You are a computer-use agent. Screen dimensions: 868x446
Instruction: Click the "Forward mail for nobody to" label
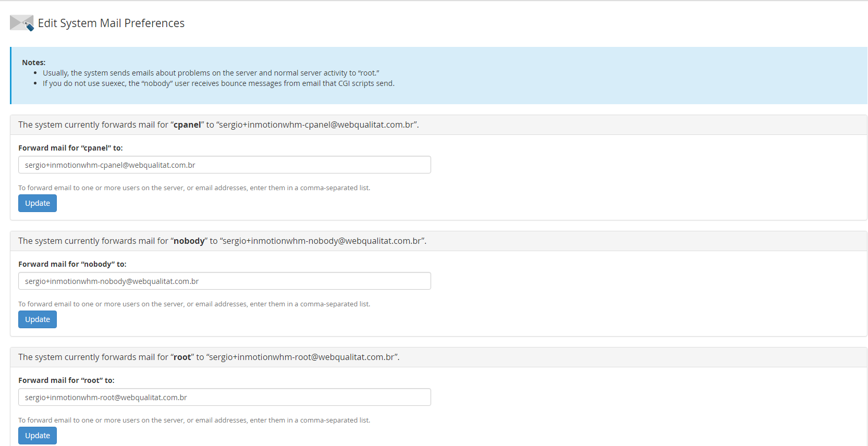click(72, 264)
